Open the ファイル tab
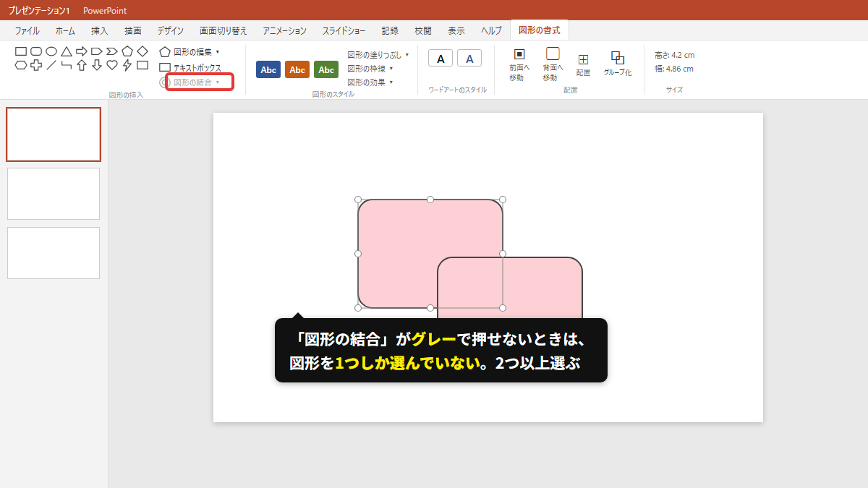This screenshot has width=868, height=488. coord(27,30)
